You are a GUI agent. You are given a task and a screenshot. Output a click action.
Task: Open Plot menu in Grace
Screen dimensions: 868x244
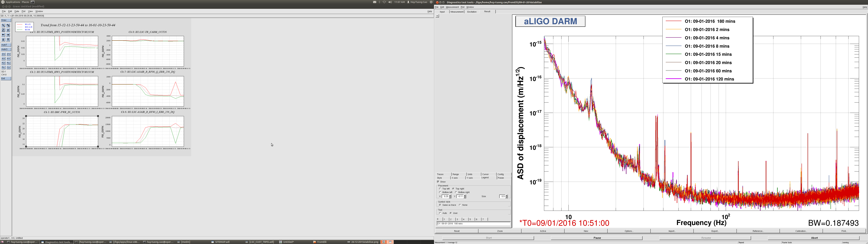[24, 12]
